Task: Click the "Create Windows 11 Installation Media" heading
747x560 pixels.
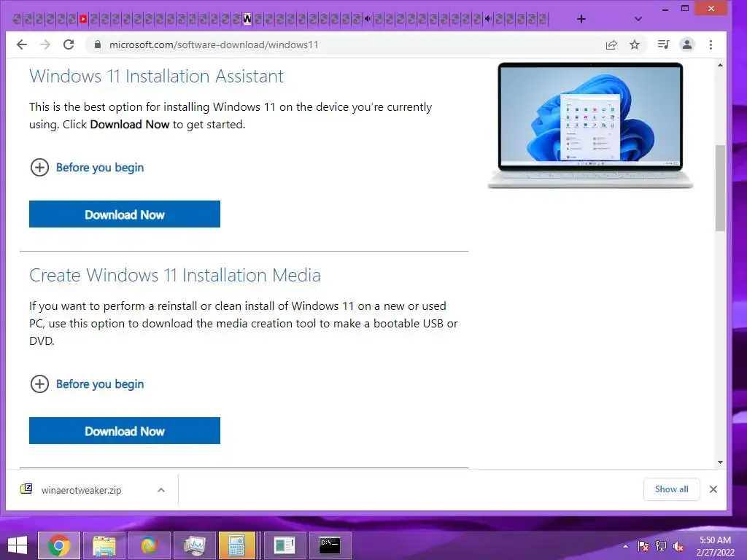Action: coord(175,275)
